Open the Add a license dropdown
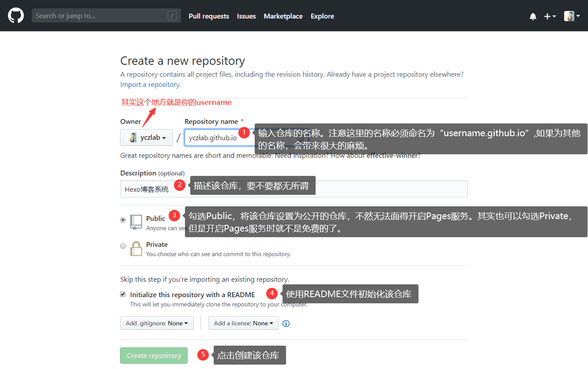Screen dimensions: 588x369 [243, 323]
